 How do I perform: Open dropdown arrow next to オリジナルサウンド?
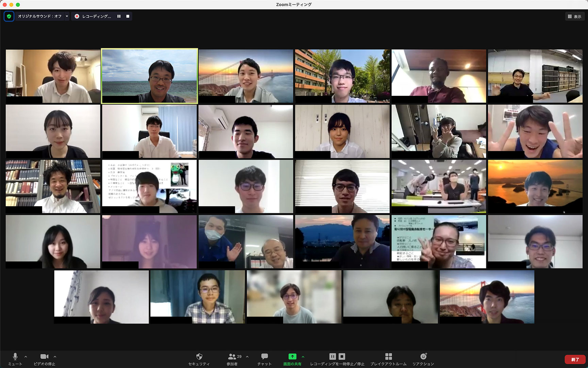[67, 16]
